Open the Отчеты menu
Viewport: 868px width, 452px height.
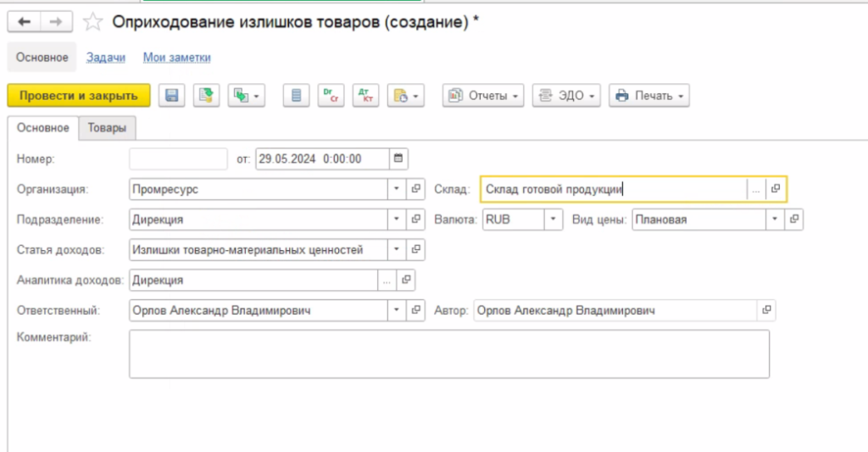483,96
